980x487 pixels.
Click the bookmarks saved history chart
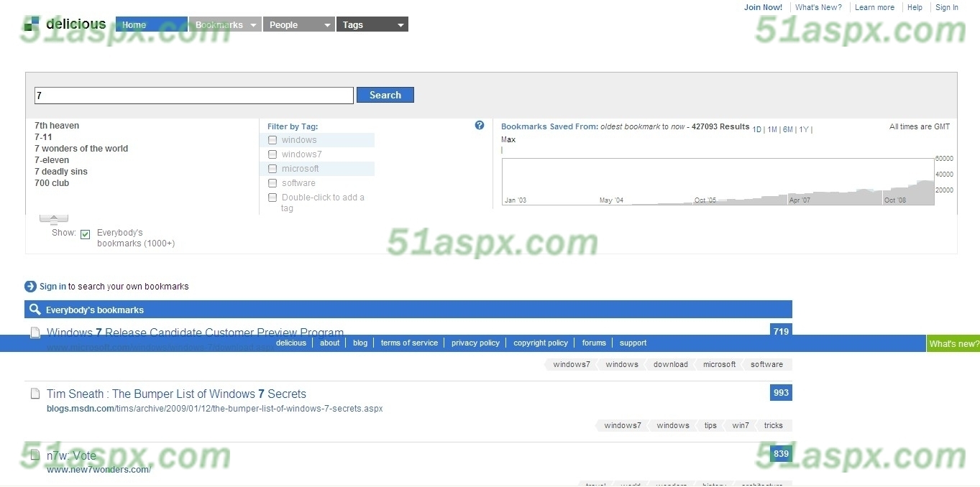click(718, 182)
